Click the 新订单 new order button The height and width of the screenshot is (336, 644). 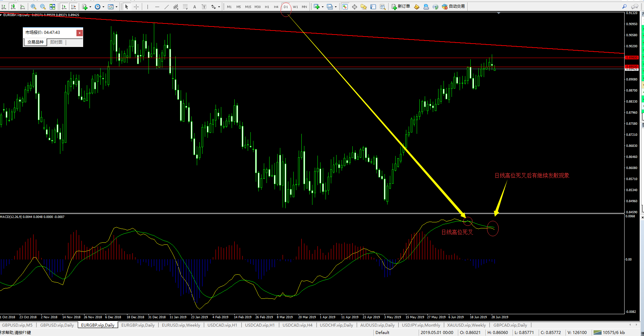tap(401, 7)
